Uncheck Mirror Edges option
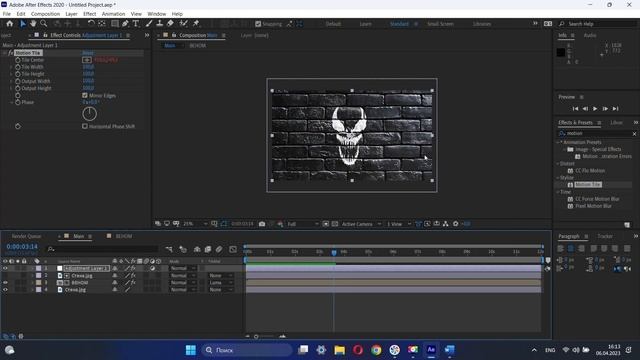Screen dimensions: 640x360 [85, 96]
